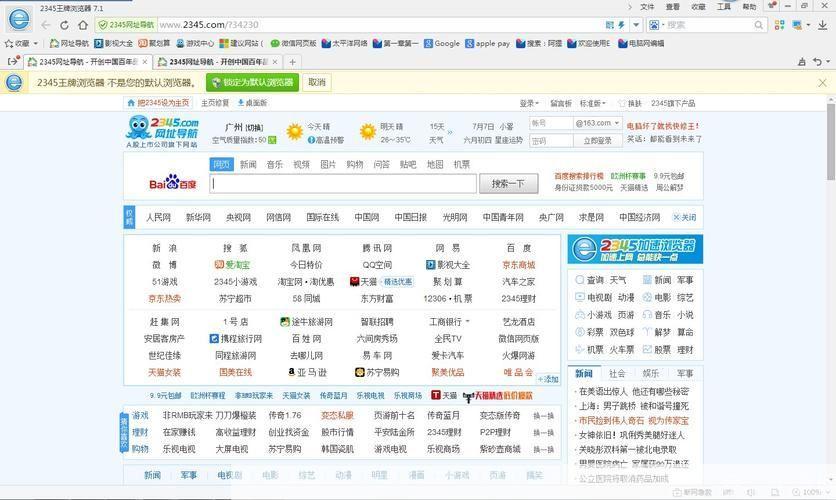This screenshot has width=836, height=500.
Task: Open the 查看 menu
Action: coord(672,6)
